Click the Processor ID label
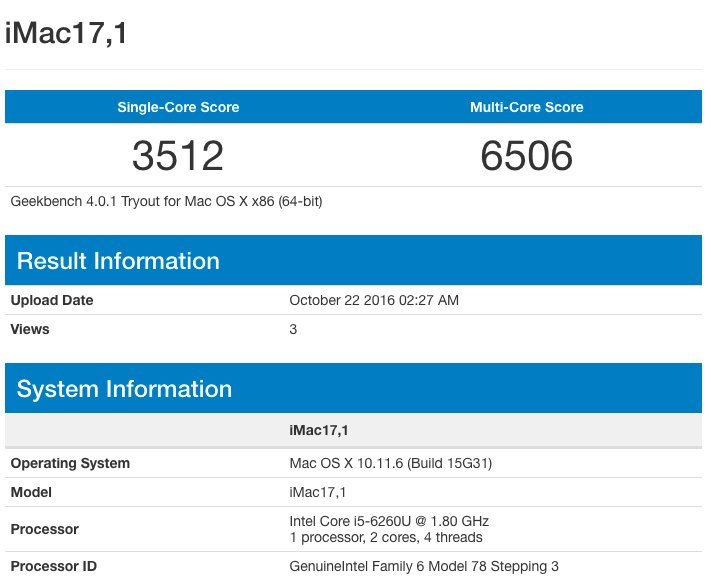Screen dimensions: 711x579 click(54, 566)
